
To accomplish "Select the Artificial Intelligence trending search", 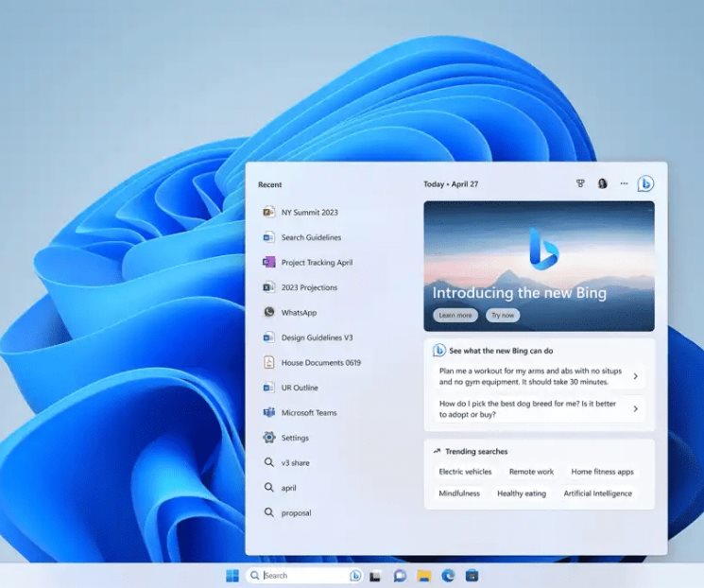I will click(x=597, y=493).
